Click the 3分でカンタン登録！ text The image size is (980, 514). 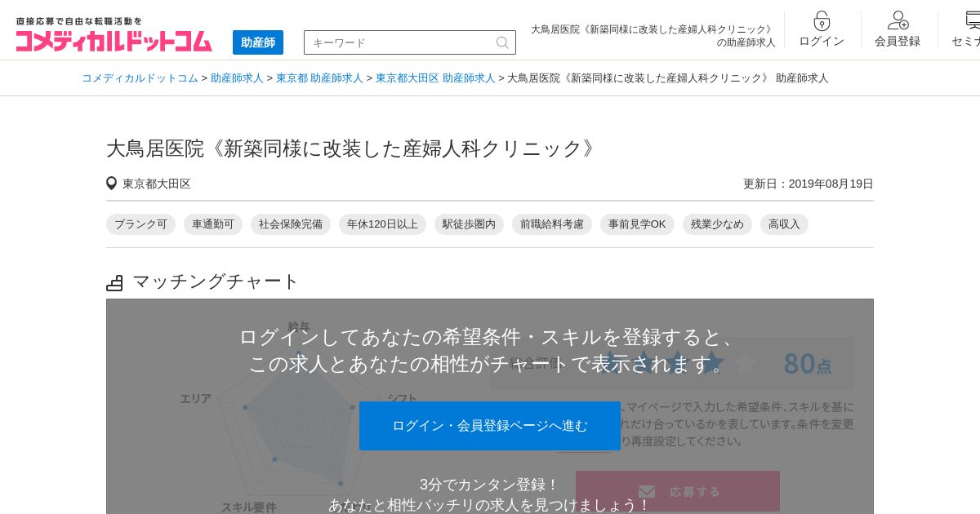point(490,485)
